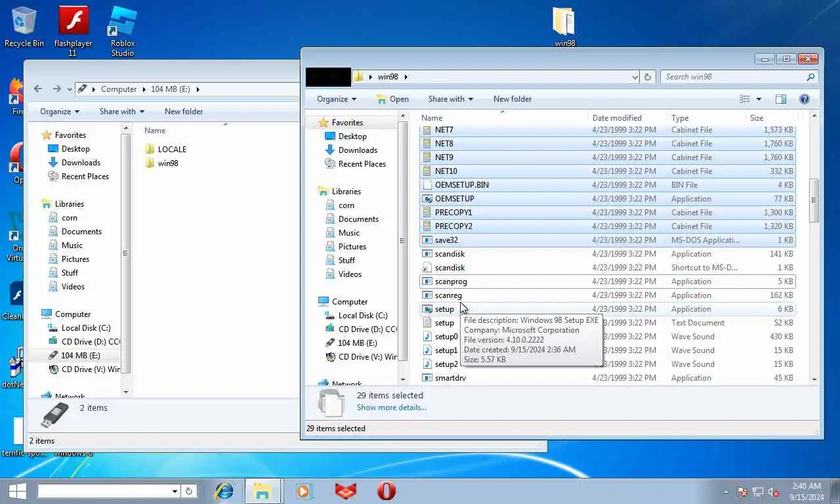
Task: Select the OEMSETUP application file
Action: point(454,199)
